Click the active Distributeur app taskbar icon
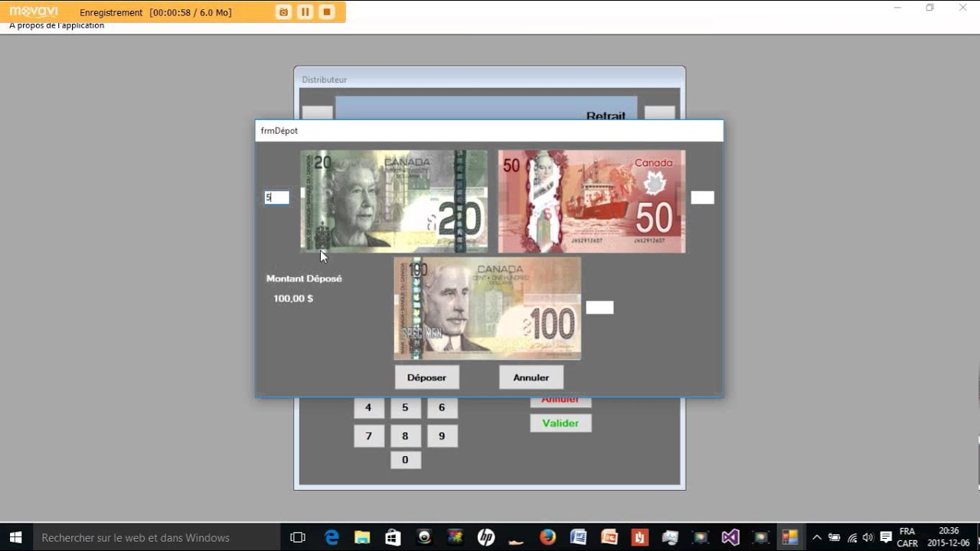980x551 pixels. coord(790,537)
